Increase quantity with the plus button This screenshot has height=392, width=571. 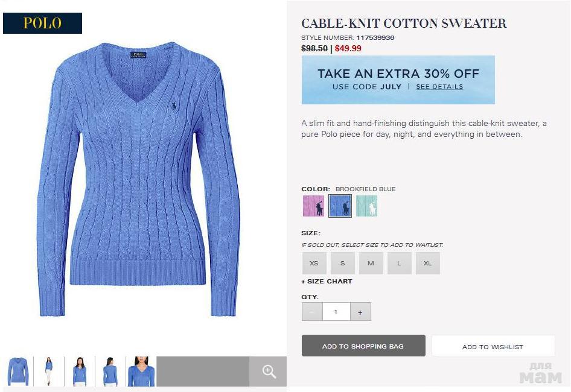click(360, 312)
